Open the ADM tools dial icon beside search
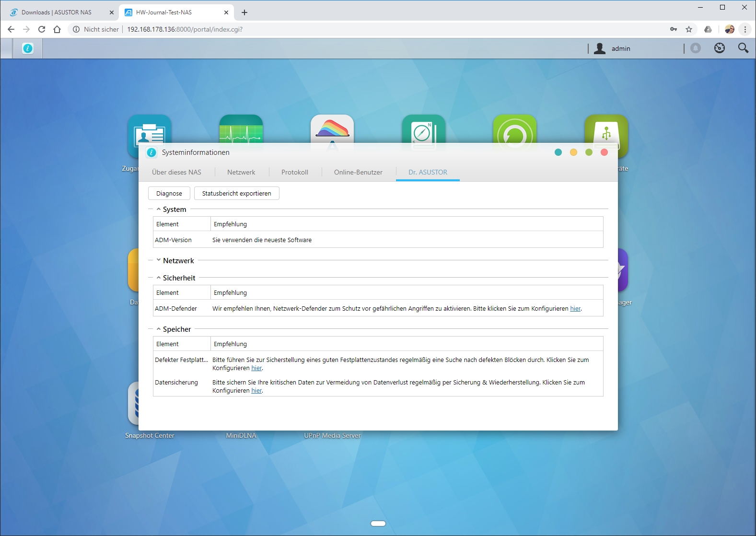 720,48
